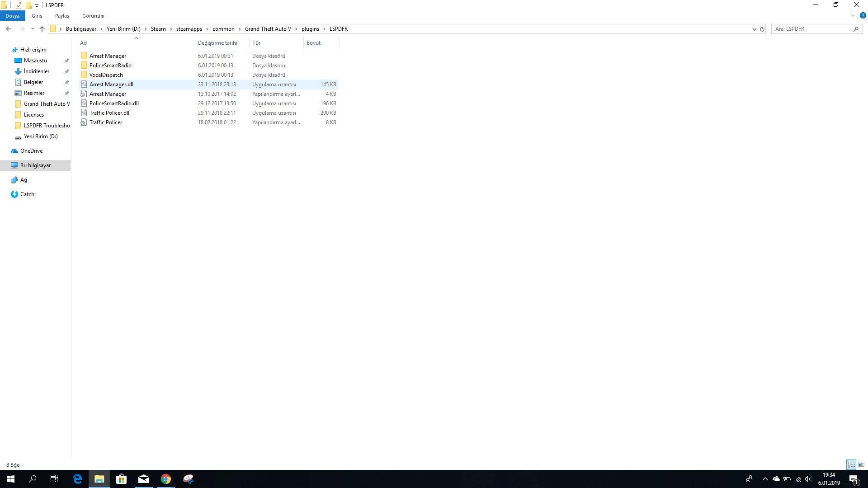
Task: Open Microsoft Store from taskbar
Action: [x=121, y=479]
